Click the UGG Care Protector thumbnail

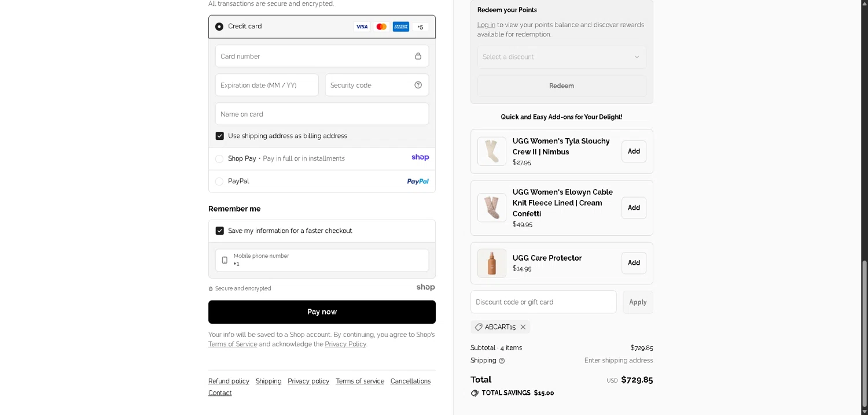pos(492,263)
